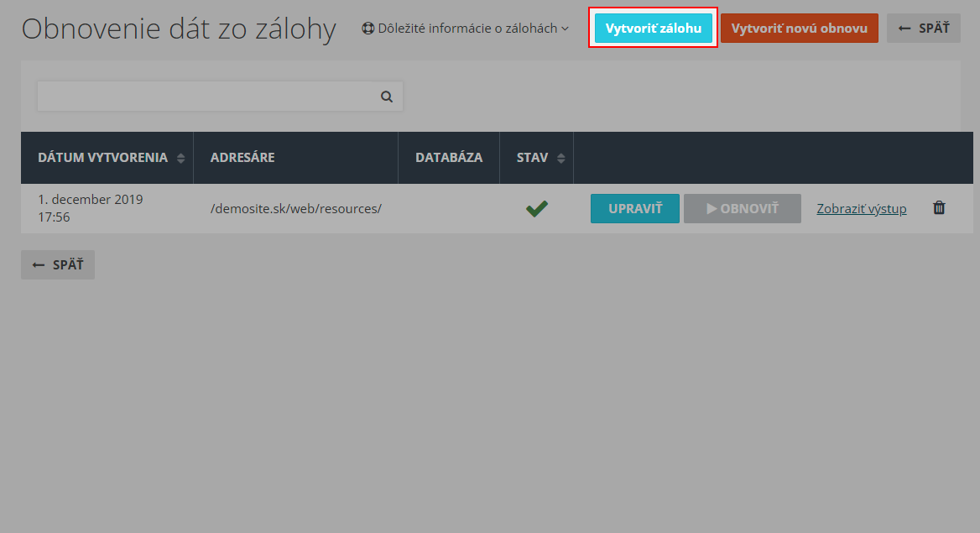The width and height of the screenshot is (980, 533).
Task: Sort by Dátum vytvorenia column arrows
Action: click(180, 159)
